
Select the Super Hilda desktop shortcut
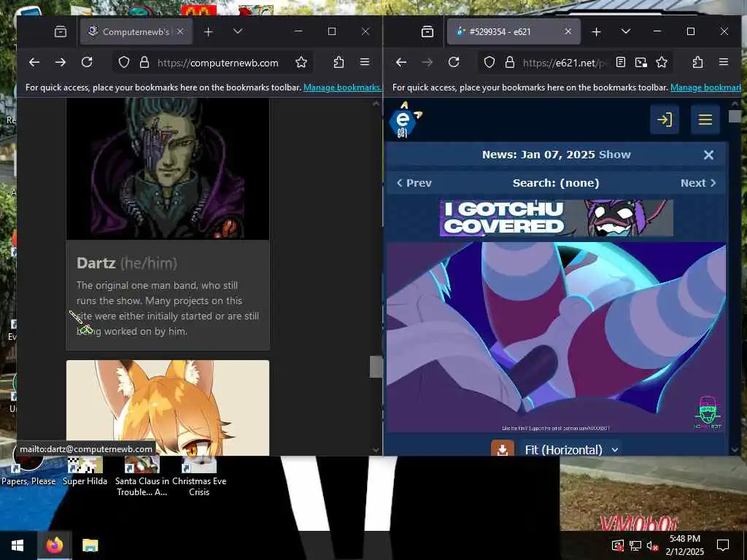tap(85, 472)
